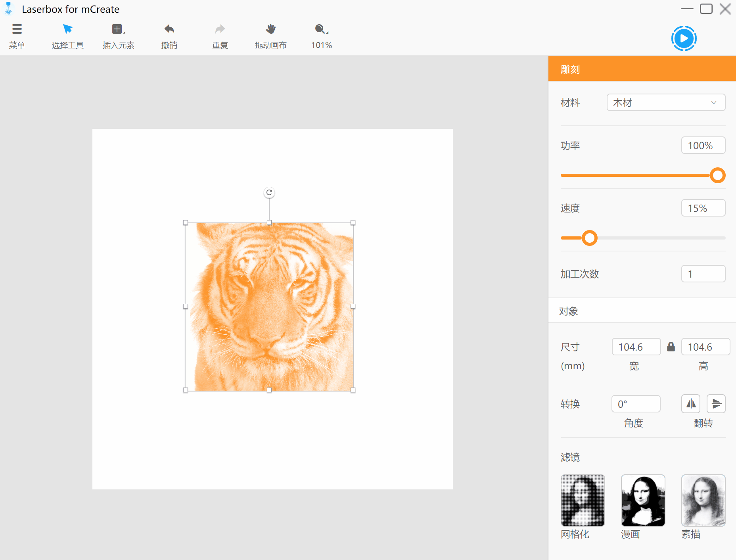The height and width of the screenshot is (560, 736).
Task: Toggle the aspect ratio lock for 尺寸
Action: pyautogui.click(x=671, y=347)
